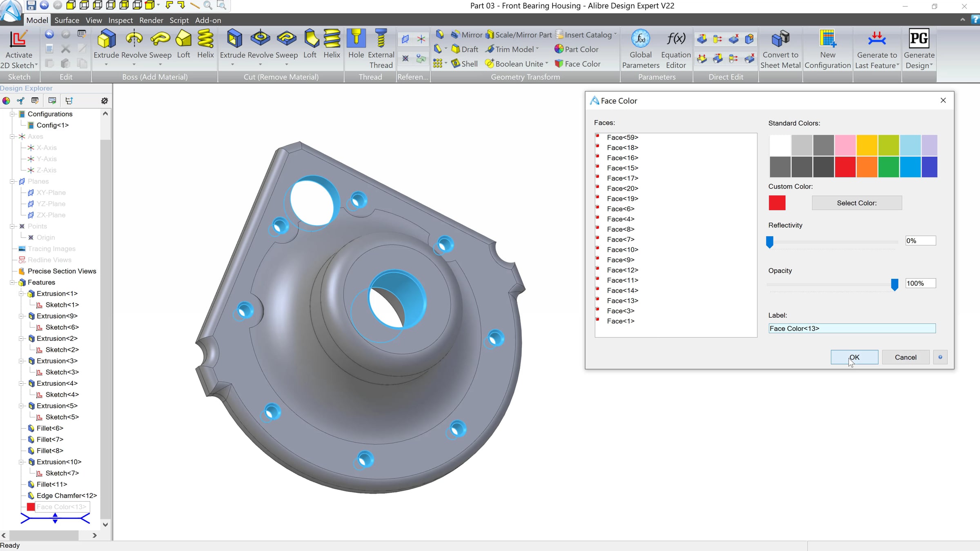The width and height of the screenshot is (980, 551).
Task: Open the Render tab
Action: 151,20
